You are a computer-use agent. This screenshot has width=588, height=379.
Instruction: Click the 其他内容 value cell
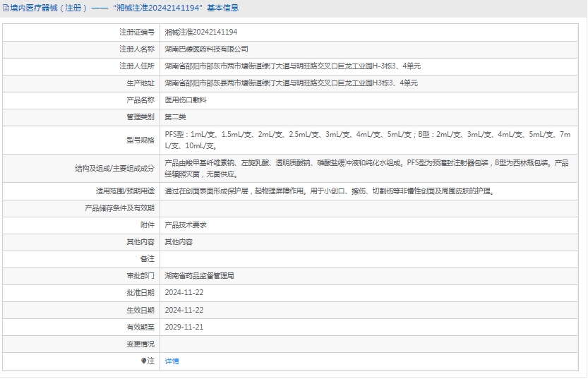pos(178,242)
